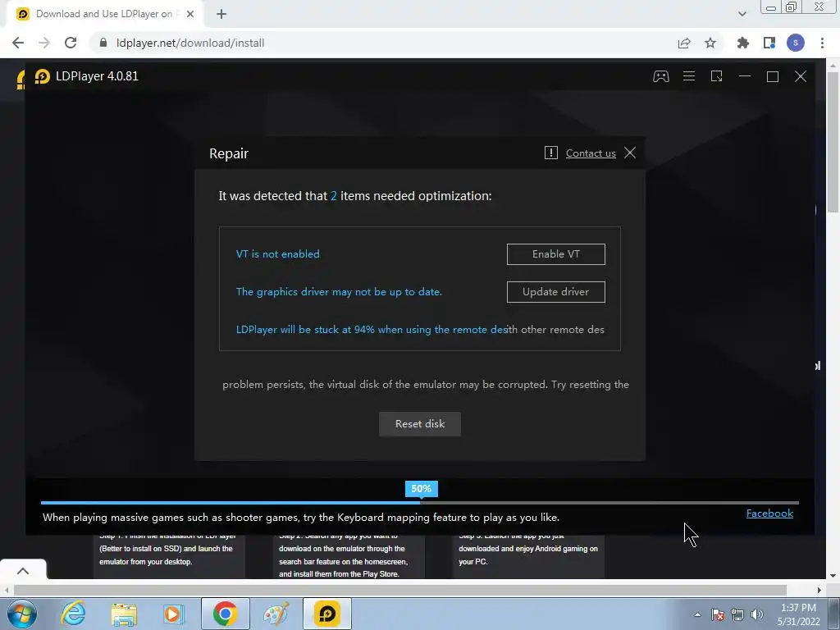The width and height of the screenshot is (840, 630).
Task: Open the Windows Start button
Action: [21, 614]
